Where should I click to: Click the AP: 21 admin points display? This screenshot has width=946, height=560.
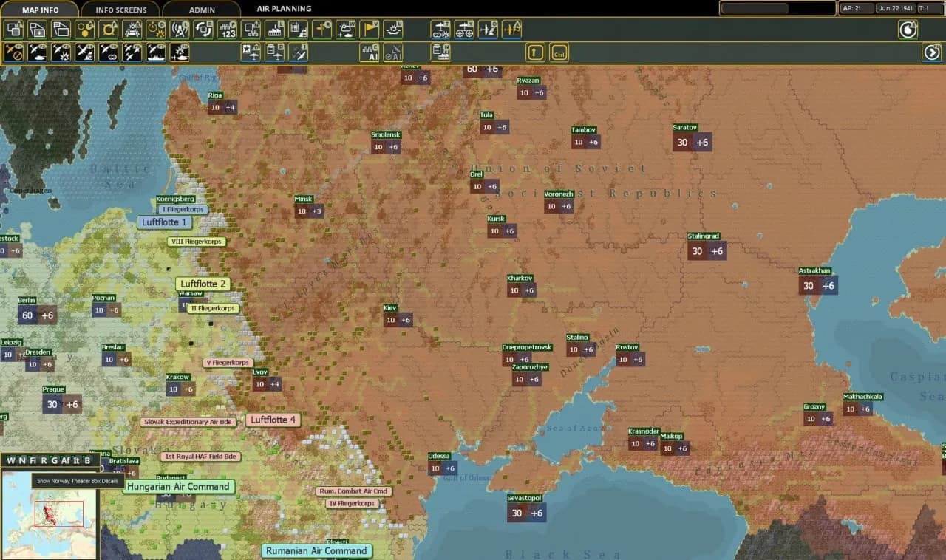[x=856, y=8]
